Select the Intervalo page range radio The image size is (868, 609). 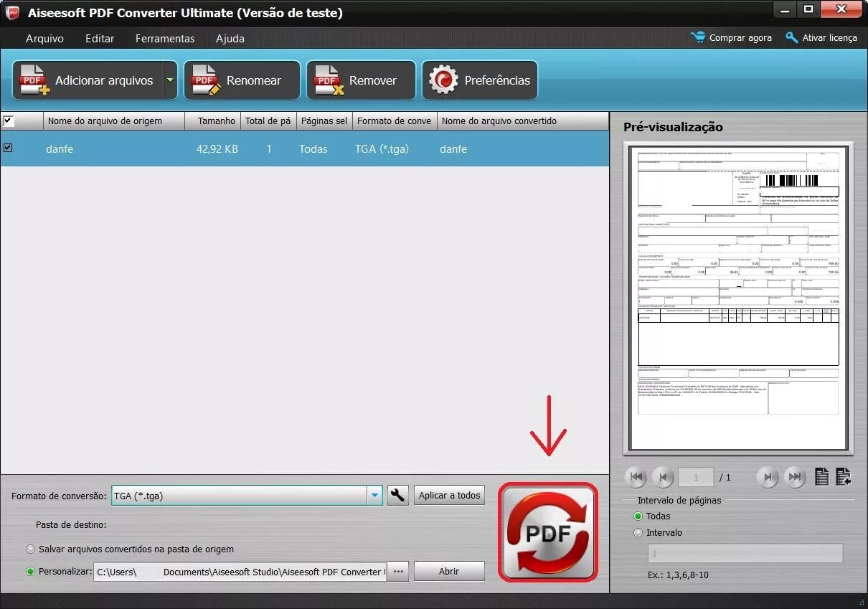pyautogui.click(x=638, y=533)
